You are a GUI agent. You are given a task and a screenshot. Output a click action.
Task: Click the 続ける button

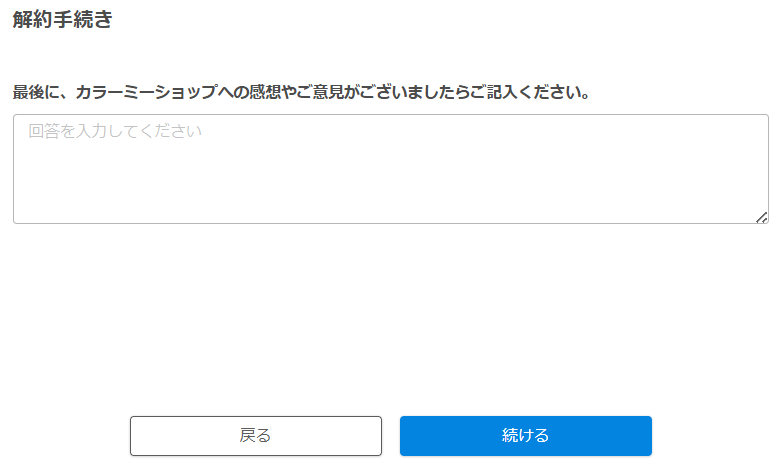click(525, 436)
